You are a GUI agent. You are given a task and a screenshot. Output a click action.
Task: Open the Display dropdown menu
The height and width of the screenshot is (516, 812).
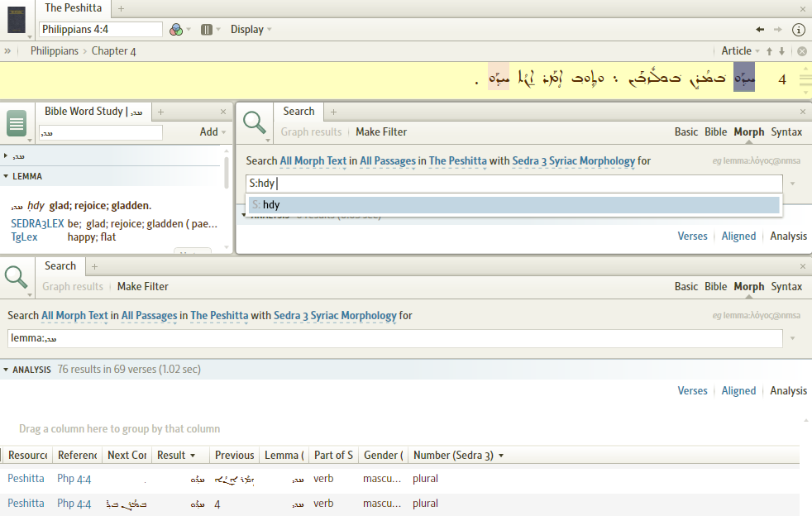point(251,30)
